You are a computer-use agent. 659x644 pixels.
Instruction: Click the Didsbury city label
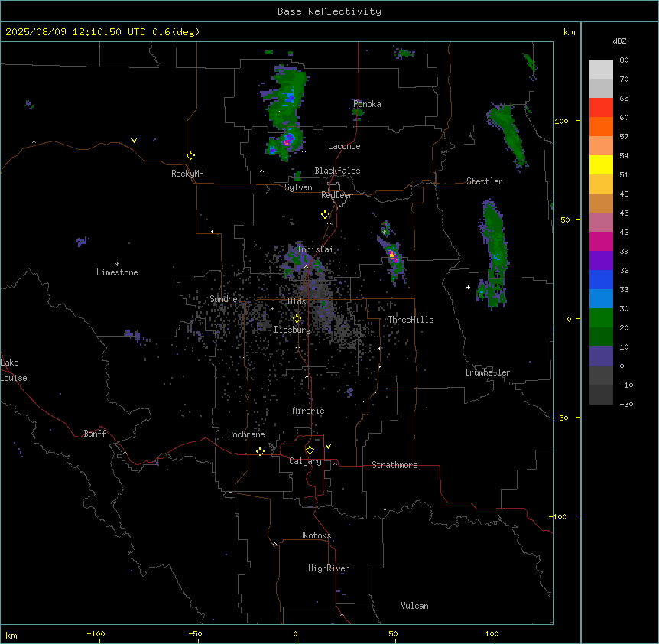tap(293, 330)
